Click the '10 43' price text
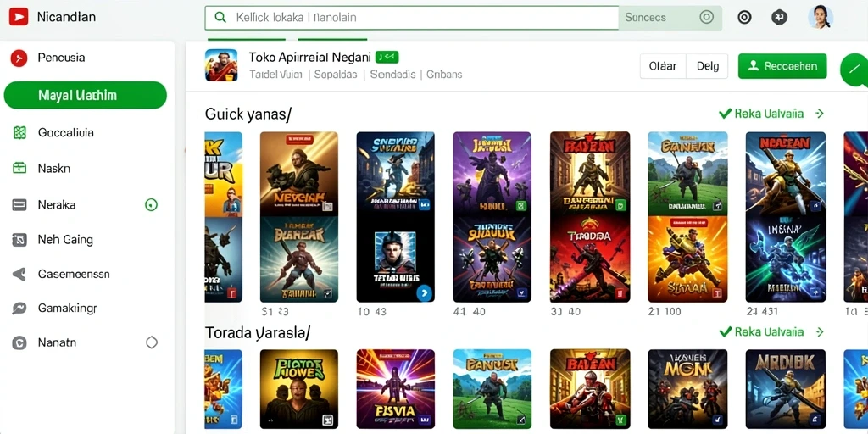868x434 pixels. tap(371, 312)
